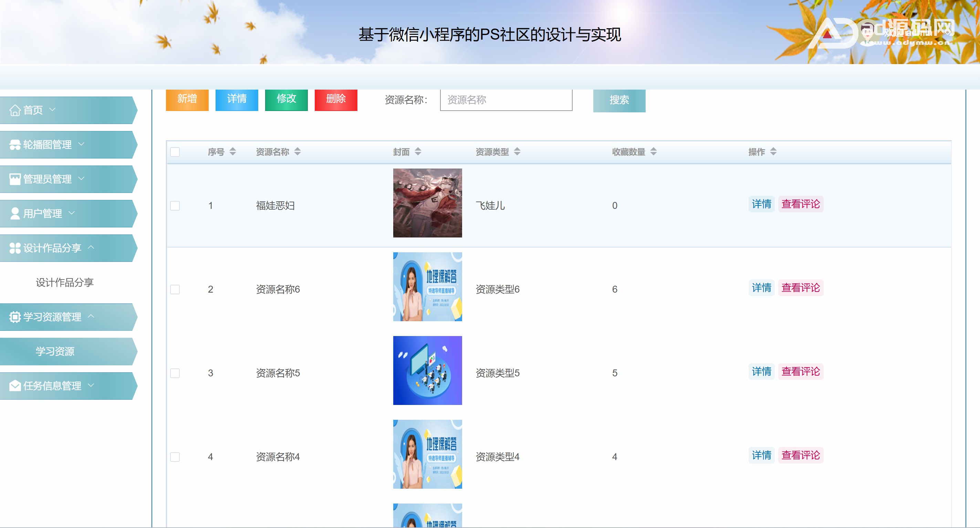The image size is (980, 528).
Task: Expand the 任务信息管理 chevron
Action: [91, 385]
